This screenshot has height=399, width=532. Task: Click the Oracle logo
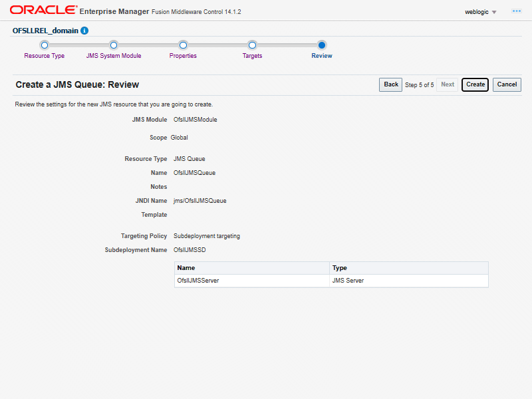[x=43, y=10]
